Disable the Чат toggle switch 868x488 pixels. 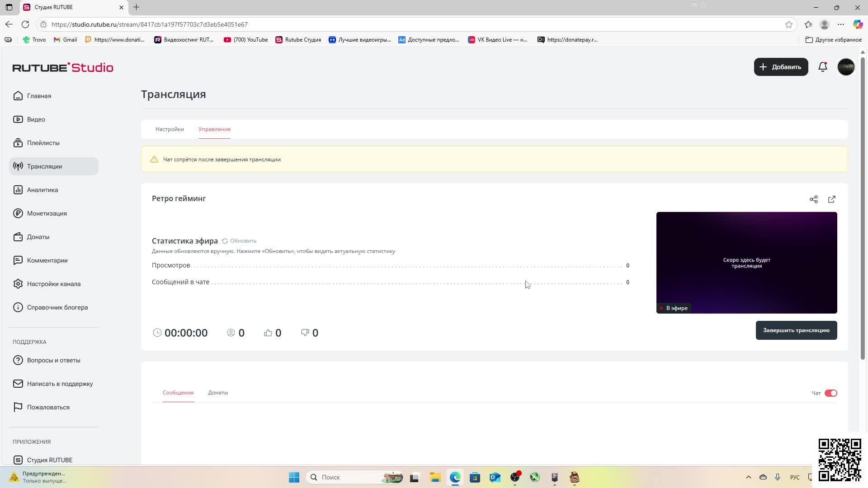pyautogui.click(x=830, y=393)
